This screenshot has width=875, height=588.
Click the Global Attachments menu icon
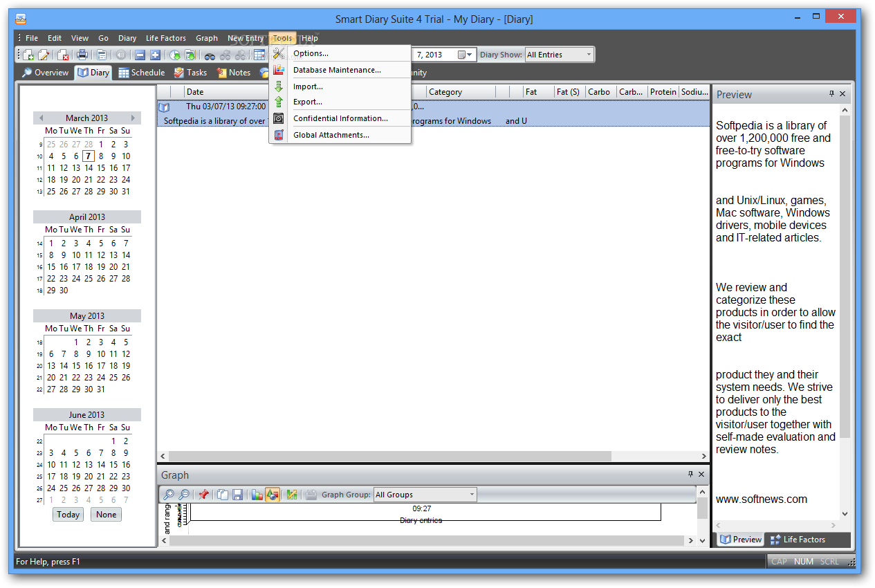(x=278, y=135)
